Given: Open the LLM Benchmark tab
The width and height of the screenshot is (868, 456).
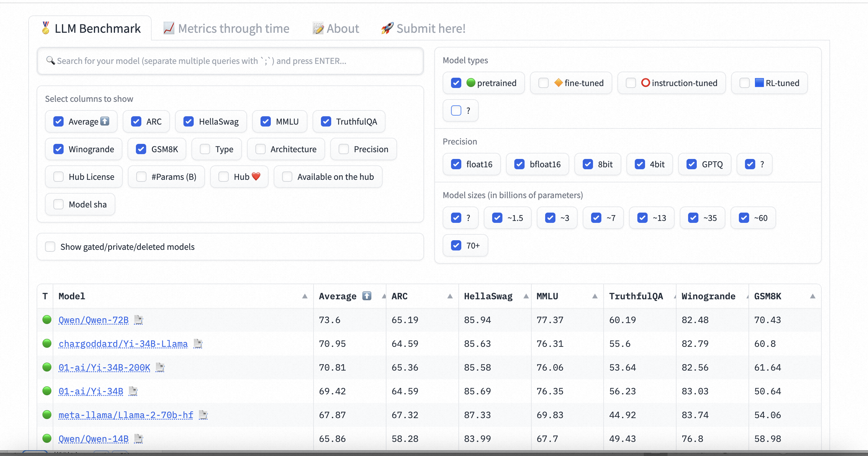Looking at the screenshot, I should click(90, 28).
